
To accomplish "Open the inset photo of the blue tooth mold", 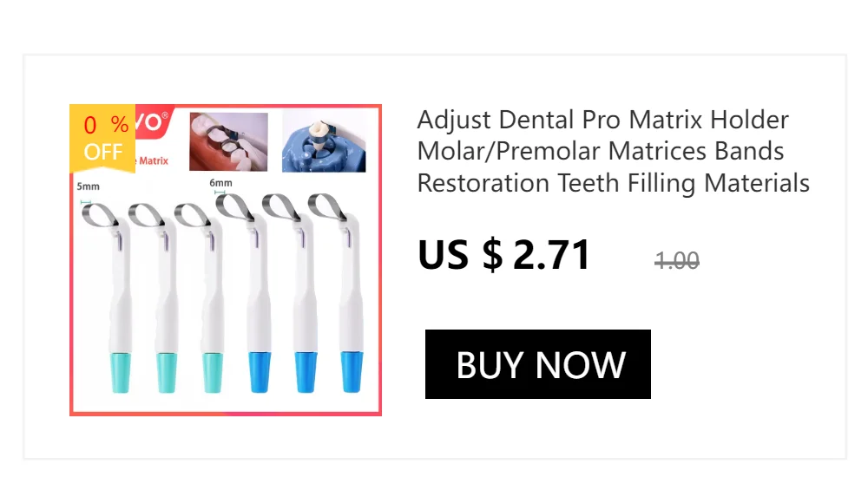I will point(324,141).
